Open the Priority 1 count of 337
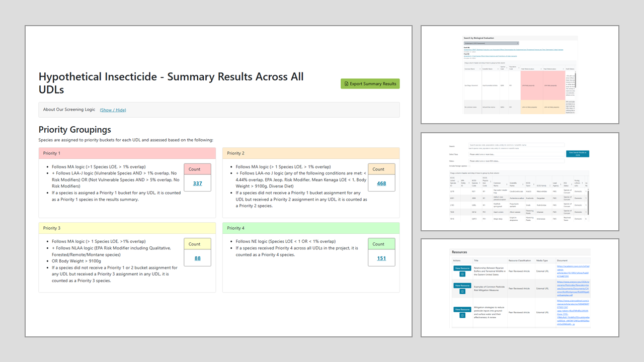 click(x=197, y=184)
